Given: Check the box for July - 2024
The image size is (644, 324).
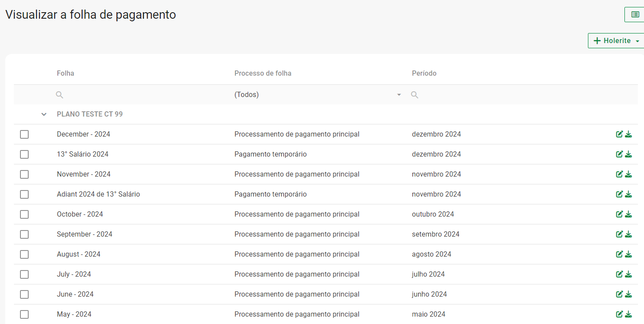Looking at the screenshot, I should (x=24, y=274).
